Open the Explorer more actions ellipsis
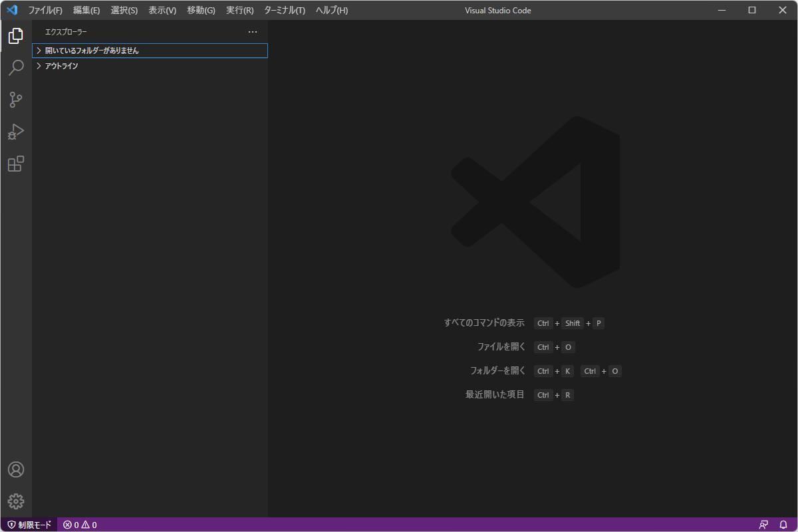Screen dimensions: 798x532 tap(253, 32)
